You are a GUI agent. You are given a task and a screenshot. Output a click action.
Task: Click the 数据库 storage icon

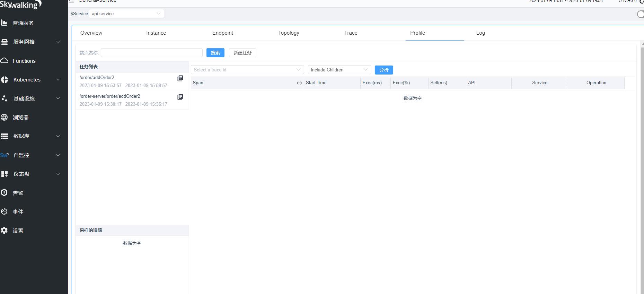[x=5, y=136]
